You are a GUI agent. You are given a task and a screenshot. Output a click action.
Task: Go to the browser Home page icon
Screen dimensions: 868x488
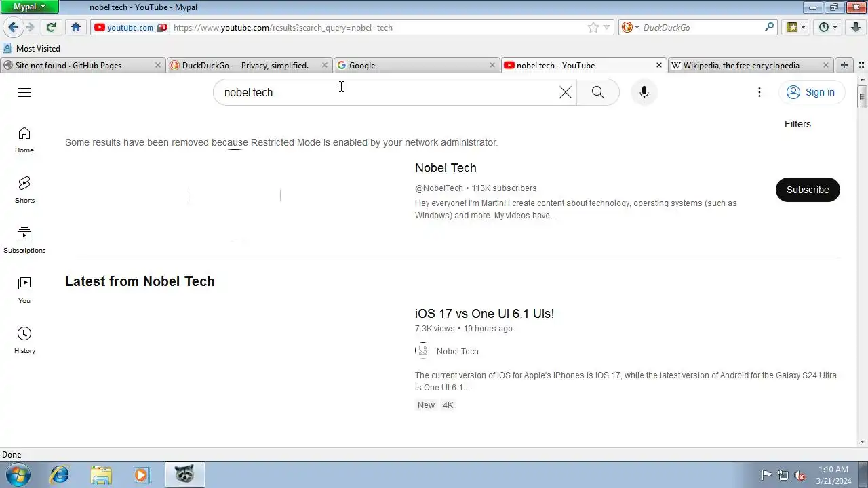click(76, 27)
